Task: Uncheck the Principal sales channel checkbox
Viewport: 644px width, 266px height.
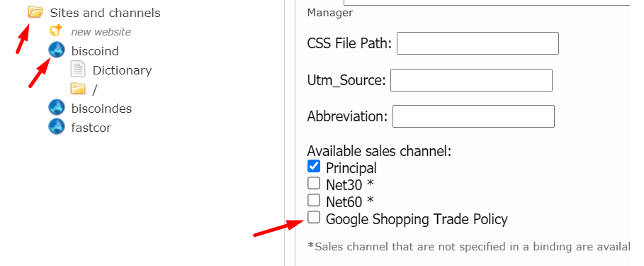Action: click(x=314, y=167)
